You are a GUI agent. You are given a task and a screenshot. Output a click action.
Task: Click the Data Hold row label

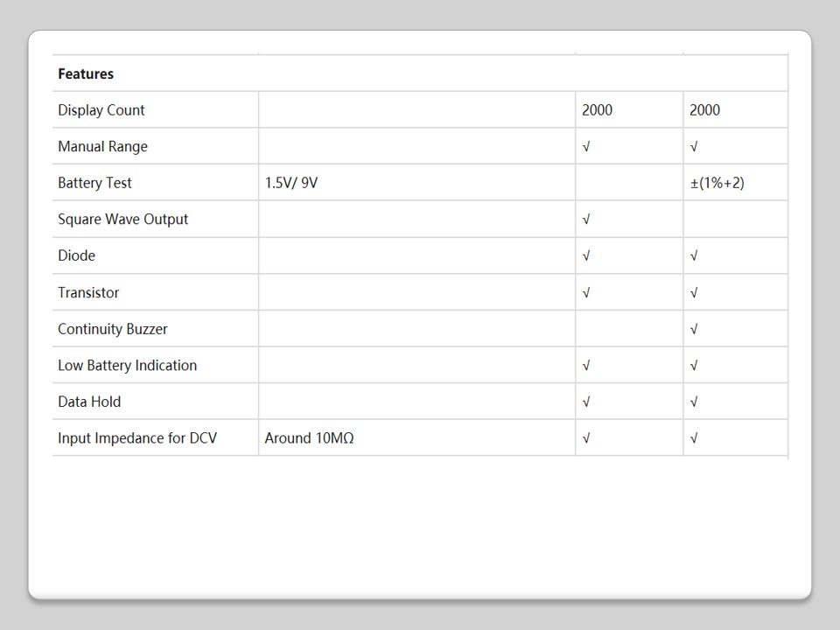coord(89,402)
